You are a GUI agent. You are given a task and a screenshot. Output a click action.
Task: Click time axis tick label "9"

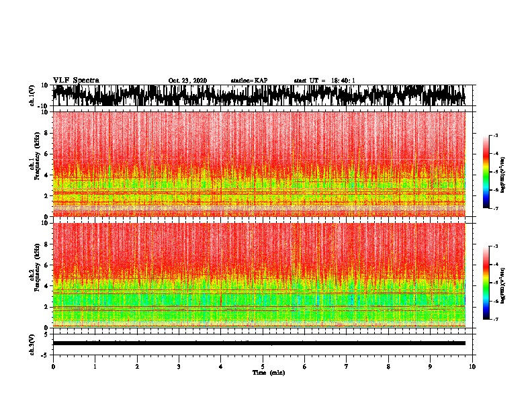(430, 367)
